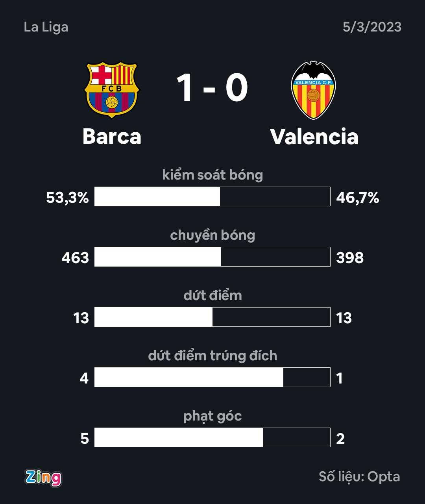Click the chuyền bóng passes bar
Screen dimensions: 425x504
(x=212, y=257)
